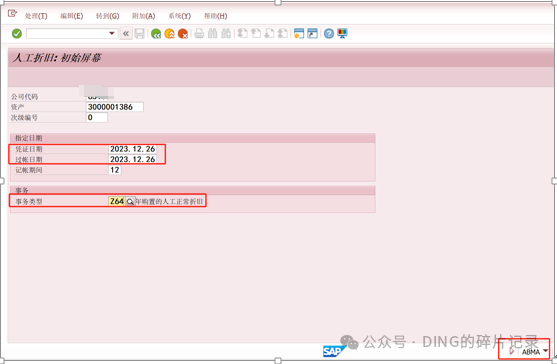557x364 pixels.
Task: Click the green Enter checkmark icon
Action: point(17,33)
